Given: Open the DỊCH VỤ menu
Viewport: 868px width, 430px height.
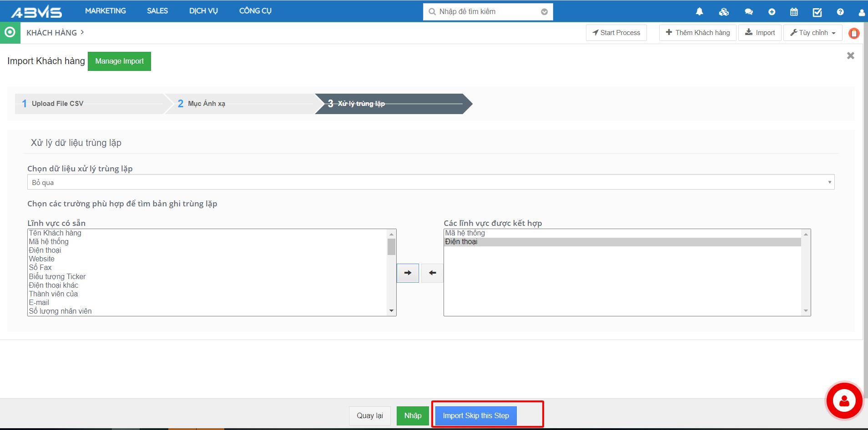Looking at the screenshot, I should [203, 11].
